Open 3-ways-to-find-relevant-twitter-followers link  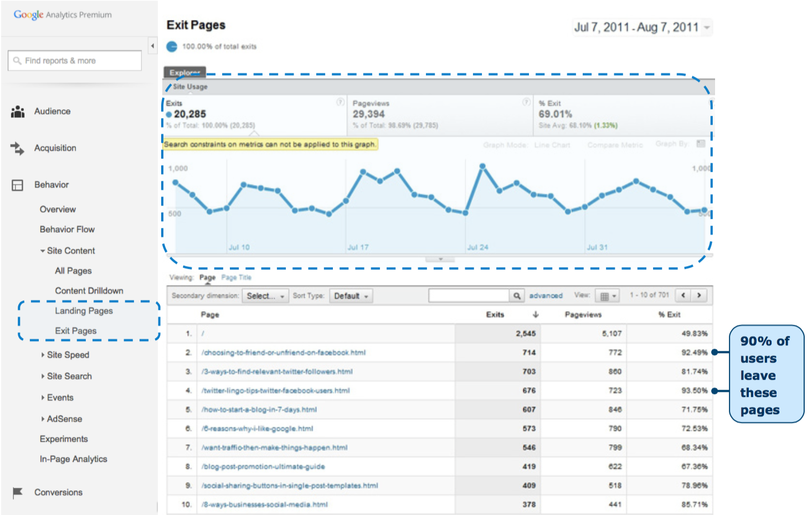pos(277,371)
